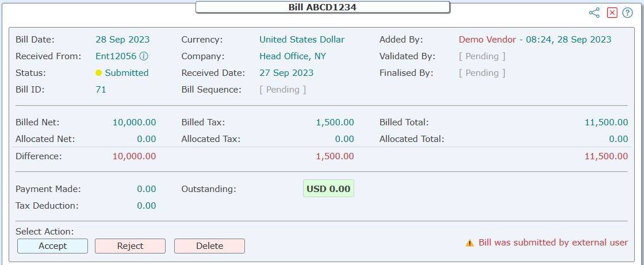Click the Billed Total 11,500.00 amount
This screenshot has width=644, height=265.
click(x=606, y=122)
